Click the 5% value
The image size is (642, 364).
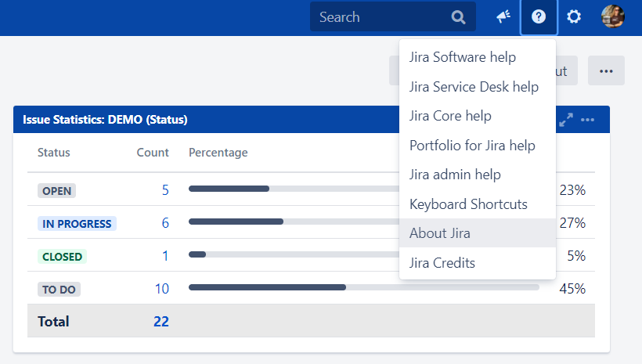[576, 256]
